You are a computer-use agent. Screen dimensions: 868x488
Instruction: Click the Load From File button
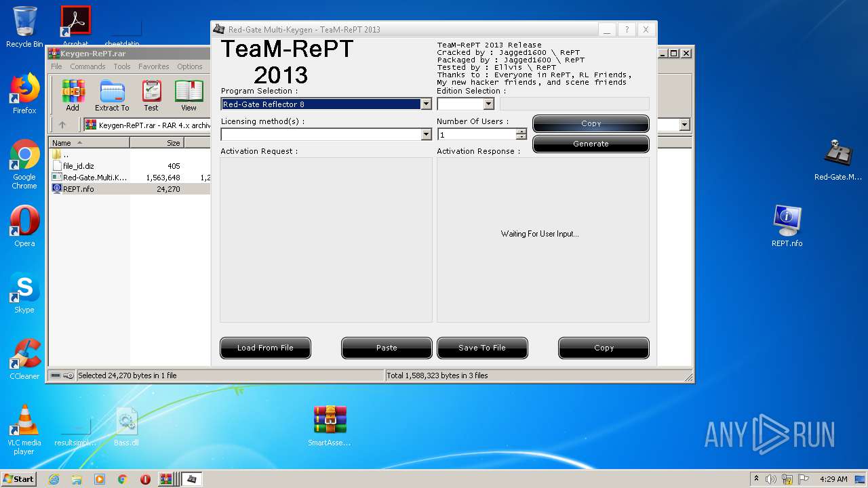pos(265,348)
